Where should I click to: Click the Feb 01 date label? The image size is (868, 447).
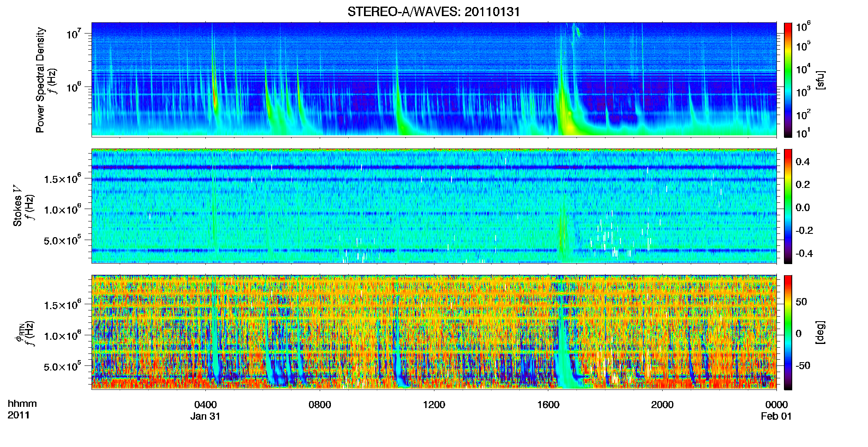(776, 416)
